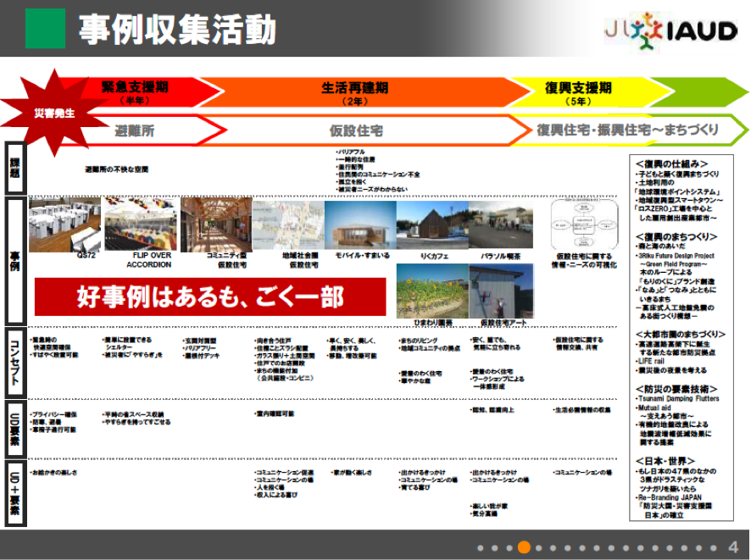This screenshot has width=751, height=560.
Task: Click the red 災害発生 starburst icon
Action: (x=53, y=113)
